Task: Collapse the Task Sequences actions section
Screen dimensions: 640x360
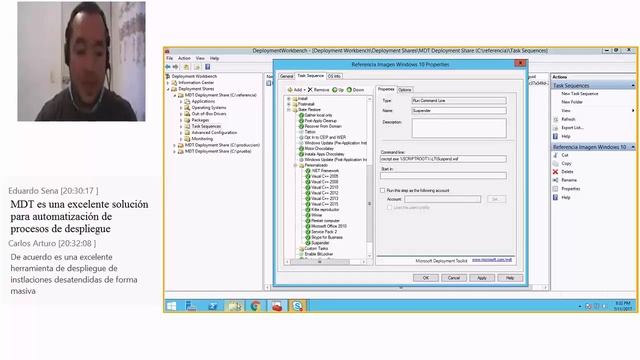Action: click(x=633, y=85)
